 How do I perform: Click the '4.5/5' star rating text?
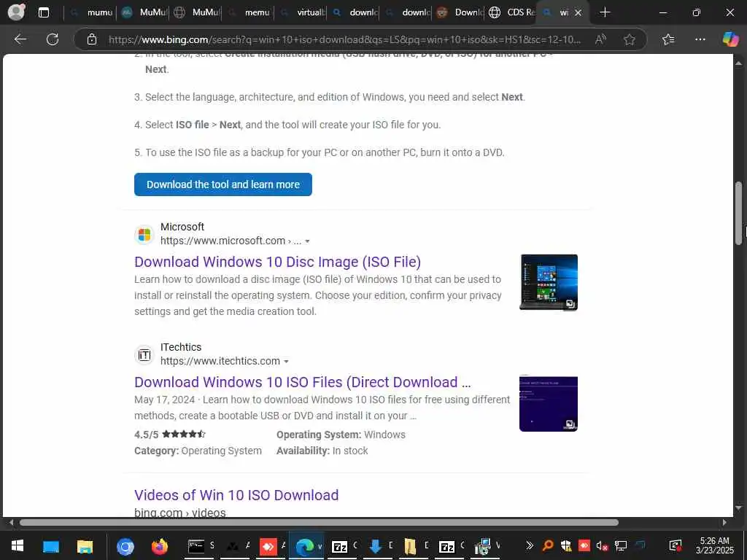[146, 435]
